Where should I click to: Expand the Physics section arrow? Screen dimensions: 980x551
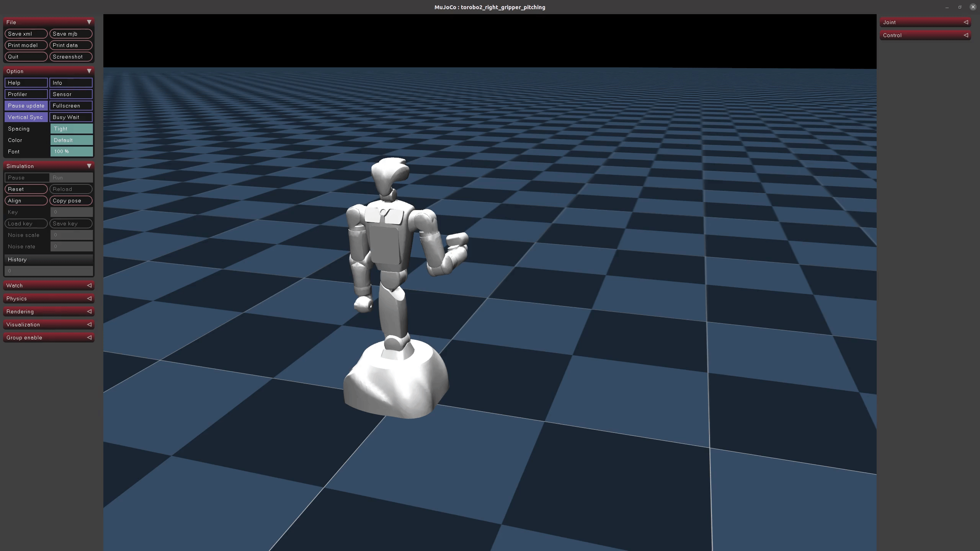pos(89,298)
